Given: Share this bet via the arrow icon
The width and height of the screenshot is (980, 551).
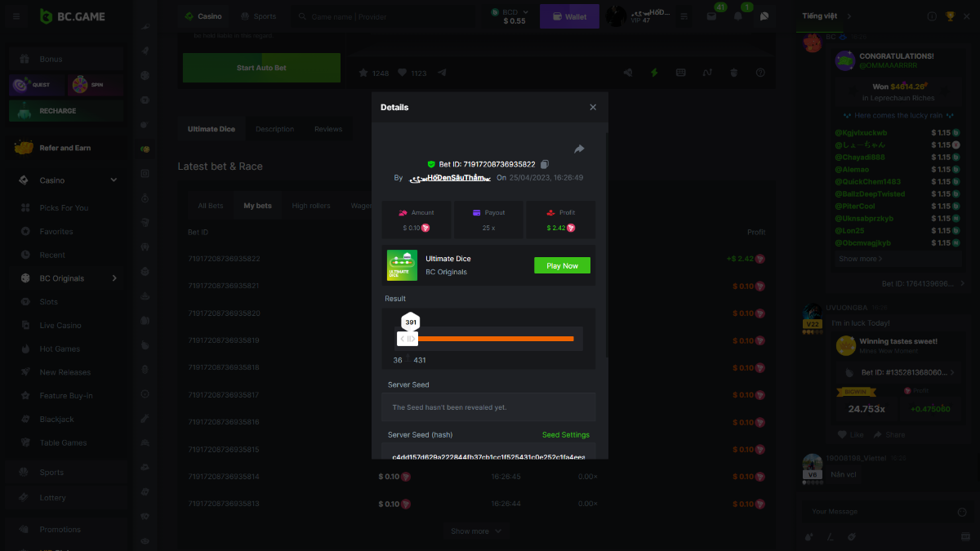Looking at the screenshot, I should pyautogui.click(x=579, y=149).
